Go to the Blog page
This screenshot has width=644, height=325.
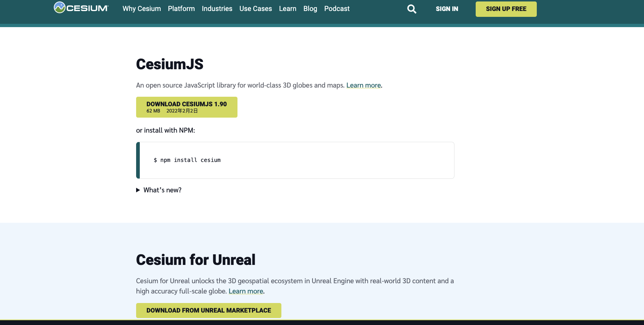(310, 8)
